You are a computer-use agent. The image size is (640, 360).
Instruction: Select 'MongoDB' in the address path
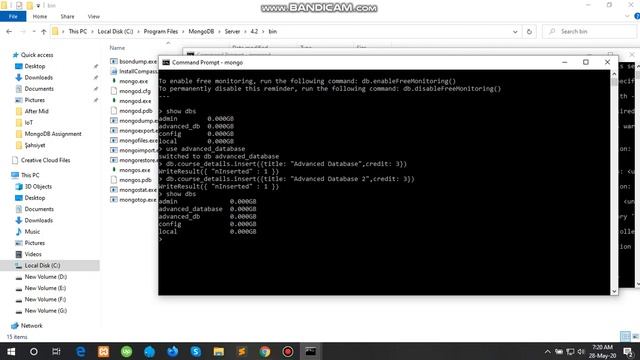click(201, 31)
